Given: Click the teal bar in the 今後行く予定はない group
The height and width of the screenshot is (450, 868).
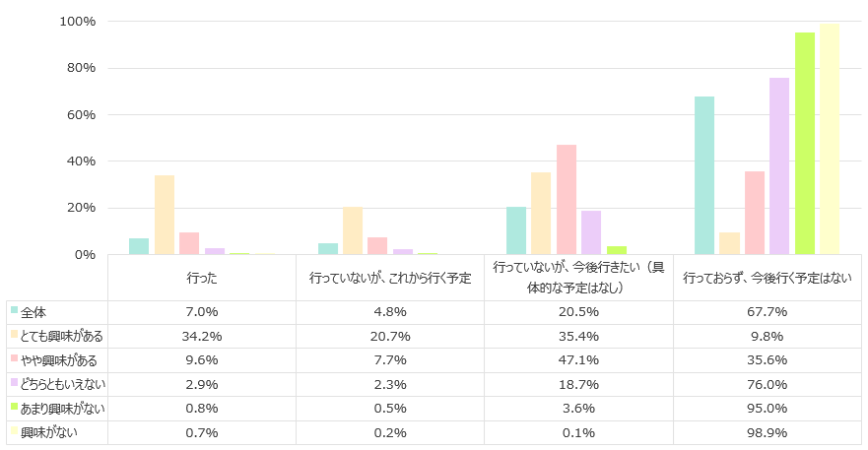Looking at the screenshot, I should (x=704, y=175).
